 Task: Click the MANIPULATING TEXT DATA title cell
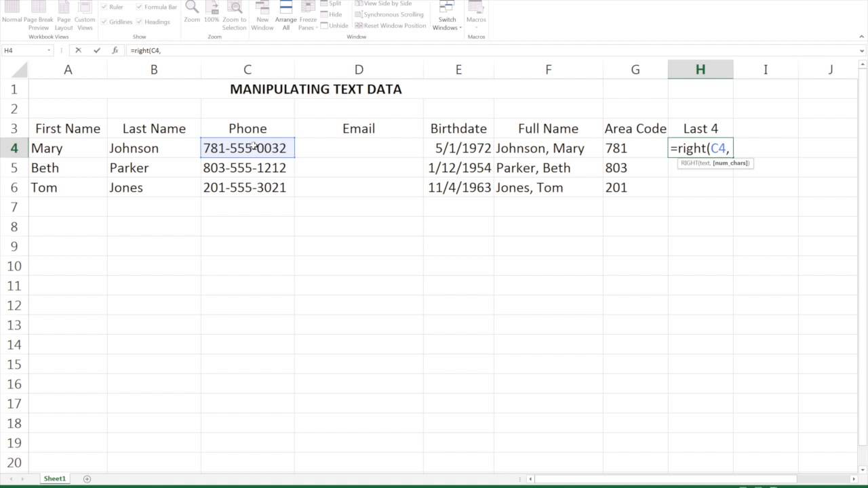pyautogui.click(x=316, y=89)
